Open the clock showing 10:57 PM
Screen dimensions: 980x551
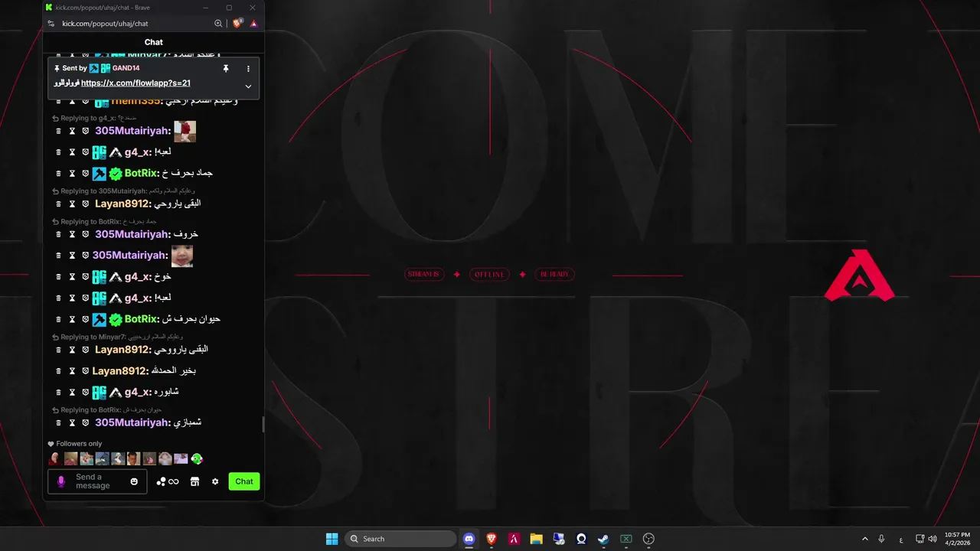pyautogui.click(x=957, y=539)
